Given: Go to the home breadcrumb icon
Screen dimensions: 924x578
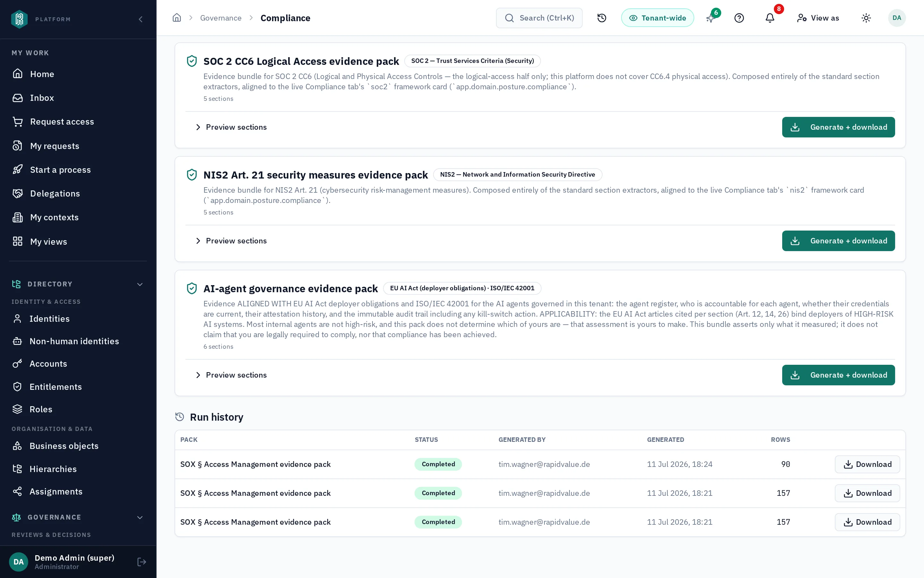Looking at the screenshot, I should (x=177, y=18).
